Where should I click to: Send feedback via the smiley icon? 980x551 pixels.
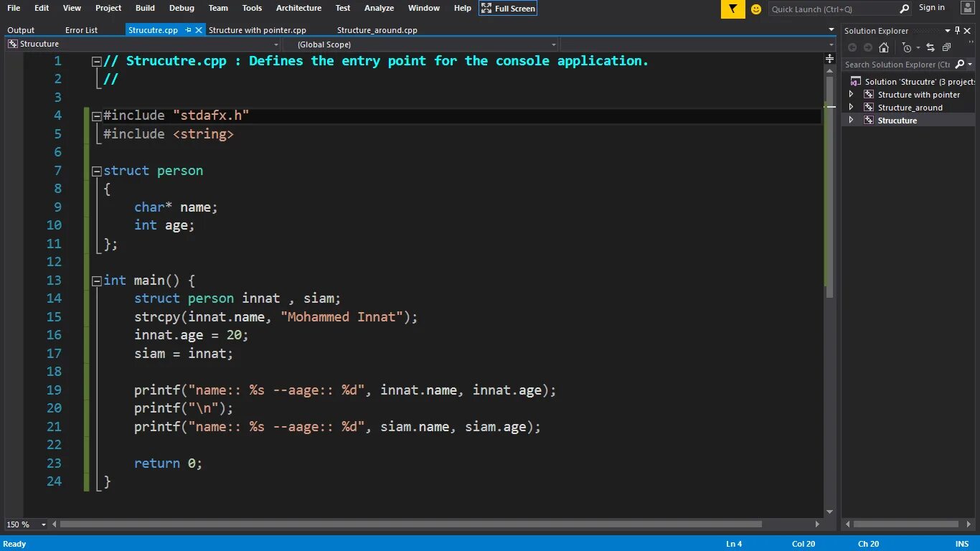756,9
